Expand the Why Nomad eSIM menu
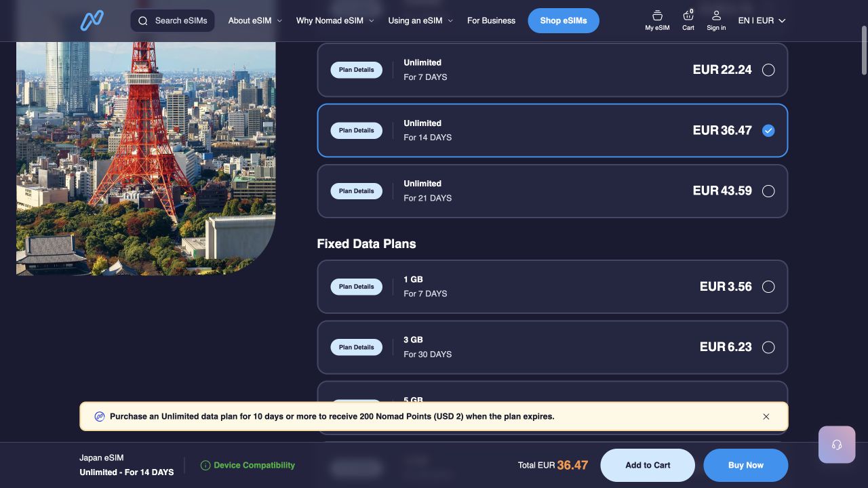 click(x=335, y=21)
